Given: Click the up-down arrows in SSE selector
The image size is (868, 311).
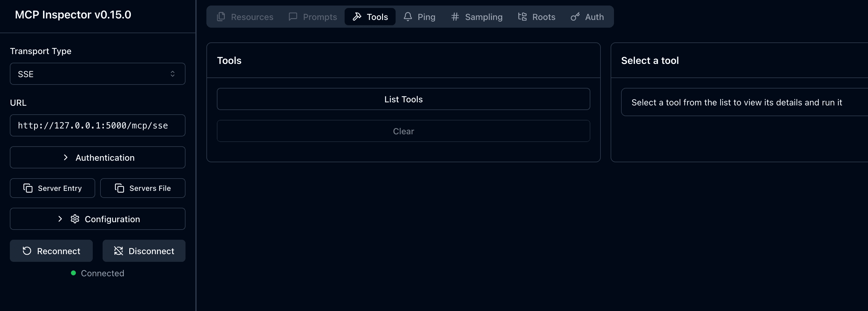Looking at the screenshot, I should click(x=173, y=74).
